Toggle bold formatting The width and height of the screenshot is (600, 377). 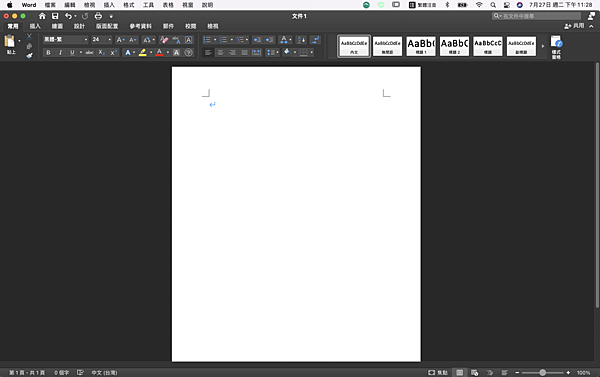pos(48,52)
